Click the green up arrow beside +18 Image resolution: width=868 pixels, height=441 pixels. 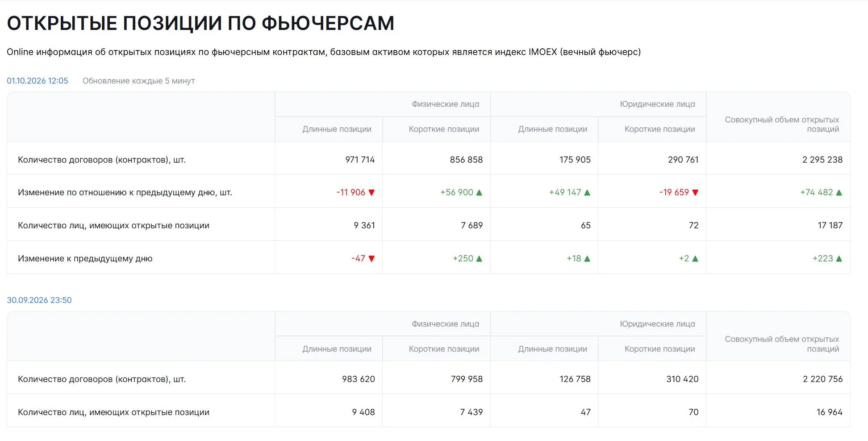click(587, 259)
